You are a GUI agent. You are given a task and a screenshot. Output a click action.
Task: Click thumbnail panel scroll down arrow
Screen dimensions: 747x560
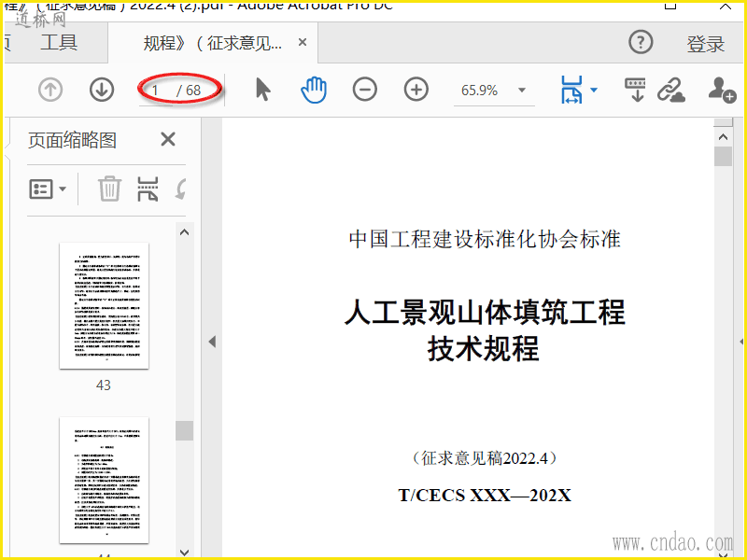click(184, 552)
